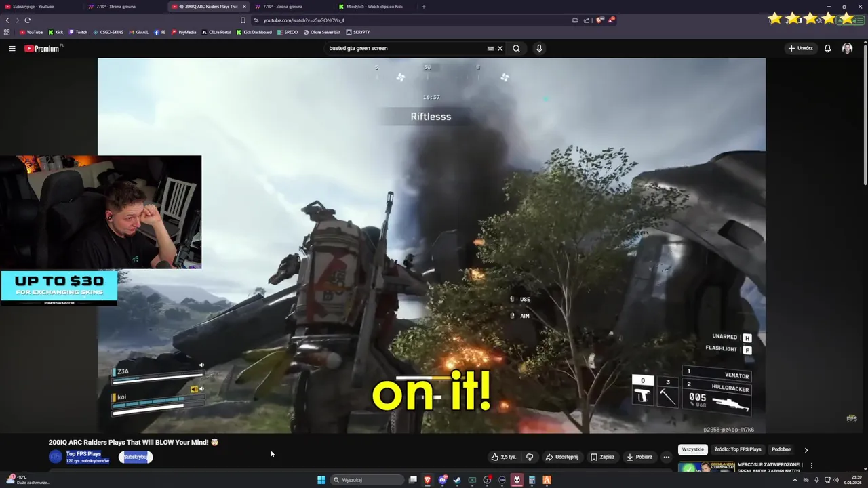Screen dimensions: 868x488
Task: Switch to the MlodyM5 Kick clips tab
Action: tap(376, 7)
